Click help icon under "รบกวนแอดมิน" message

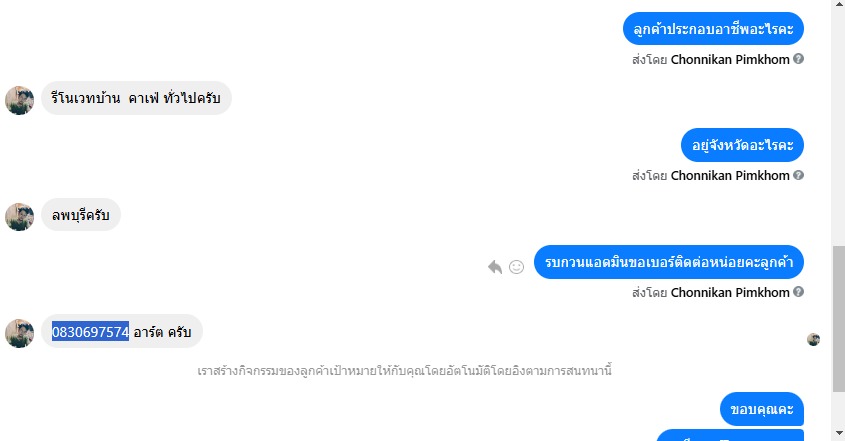coord(798,293)
